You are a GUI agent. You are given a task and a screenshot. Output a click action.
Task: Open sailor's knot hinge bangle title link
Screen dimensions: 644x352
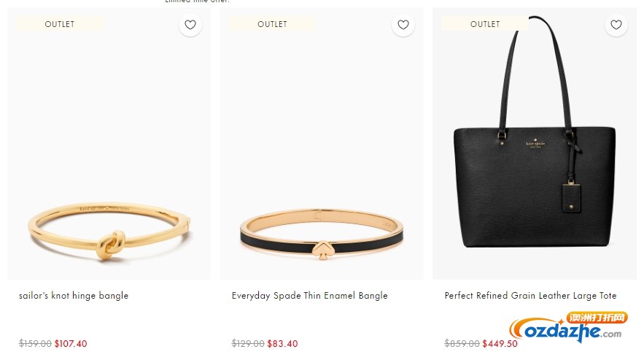(x=74, y=296)
